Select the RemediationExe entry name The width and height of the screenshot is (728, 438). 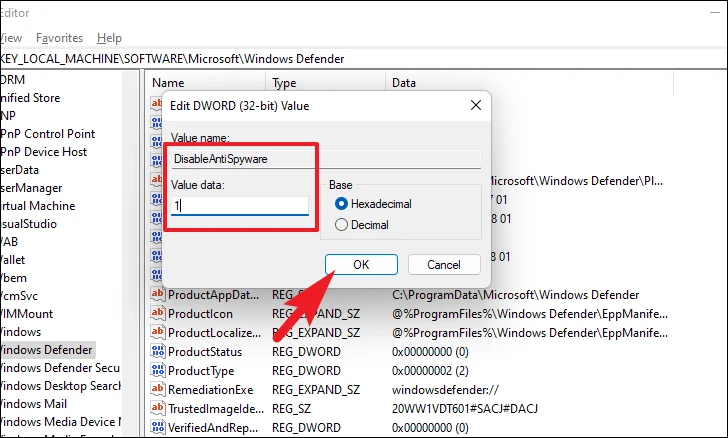click(x=210, y=390)
